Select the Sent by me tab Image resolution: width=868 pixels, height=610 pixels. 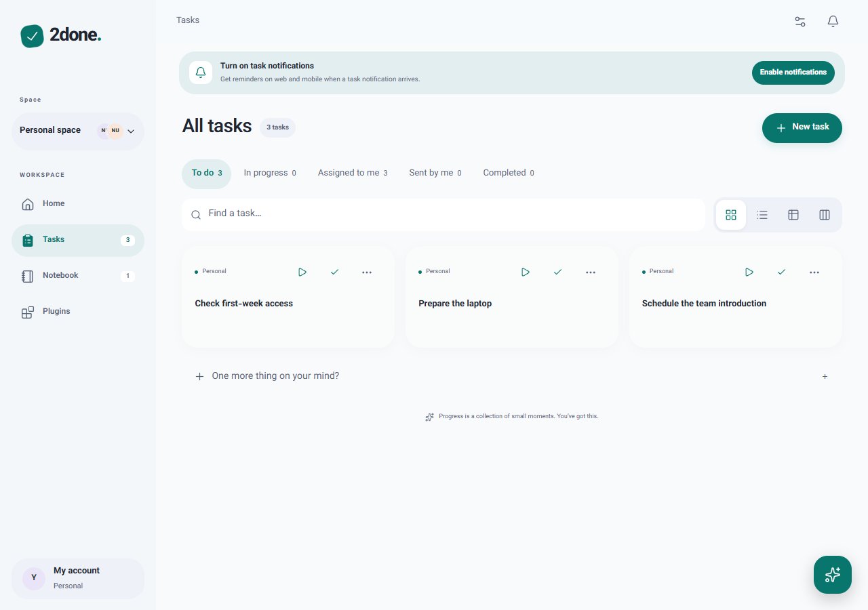pos(435,174)
